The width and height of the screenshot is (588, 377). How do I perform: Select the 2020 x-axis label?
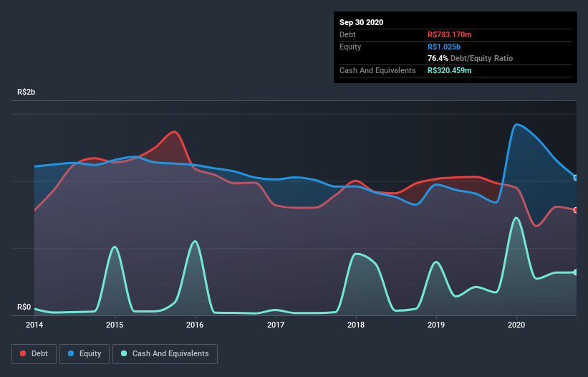pyautogui.click(x=516, y=325)
